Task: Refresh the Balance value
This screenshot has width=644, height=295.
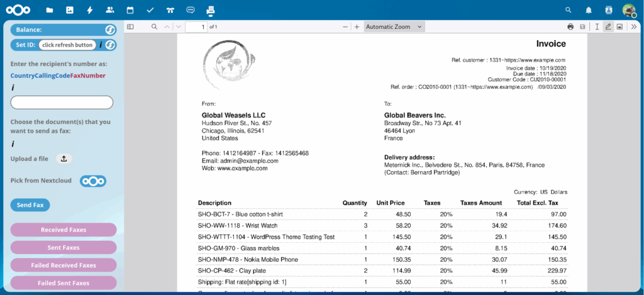Action: tap(109, 30)
